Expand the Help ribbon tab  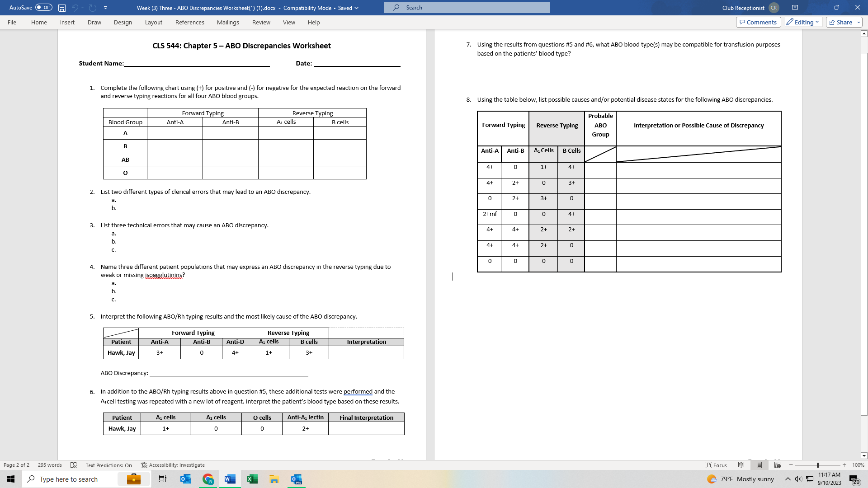pyautogui.click(x=314, y=22)
